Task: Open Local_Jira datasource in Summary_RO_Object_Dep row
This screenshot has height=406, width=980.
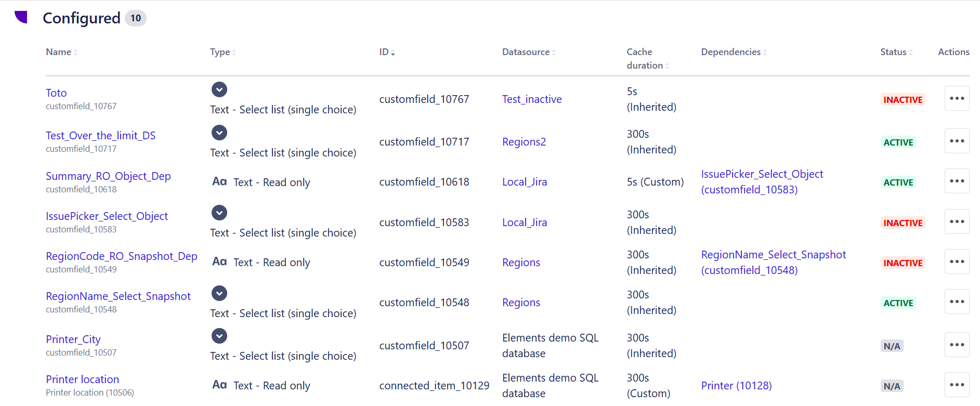Action: 525,182
